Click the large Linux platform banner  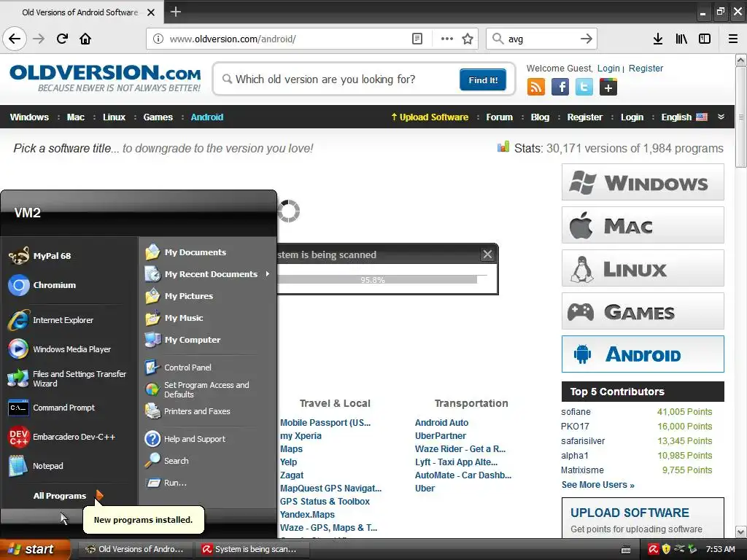(x=643, y=268)
